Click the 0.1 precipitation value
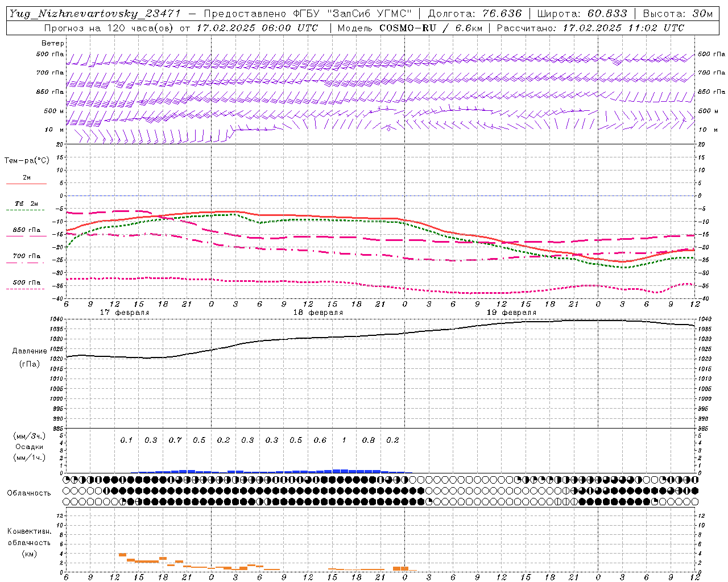Viewport: 728px width, 582px height. pos(126,440)
